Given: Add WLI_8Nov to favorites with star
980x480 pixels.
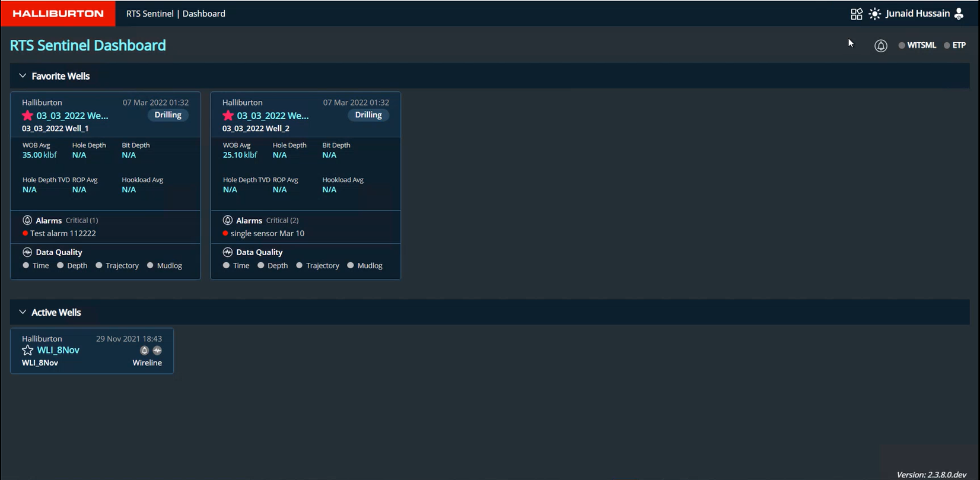Looking at the screenshot, I should 27,350.
